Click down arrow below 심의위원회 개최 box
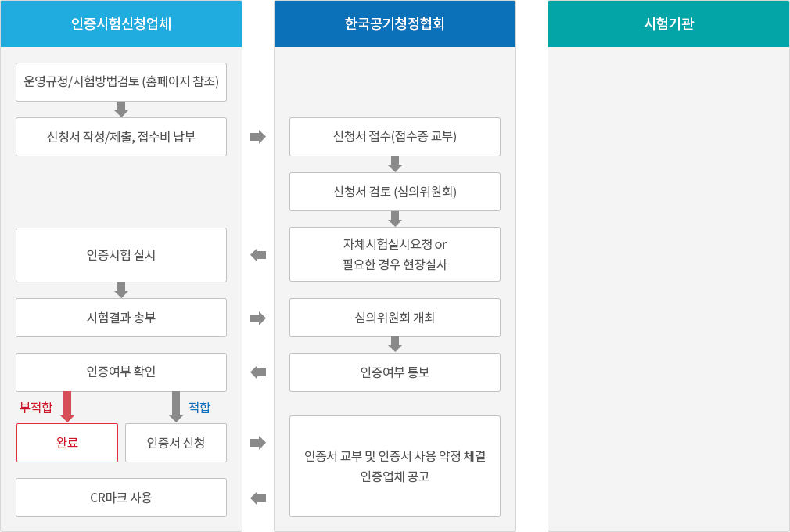Image resolution: width=790 pixels, height=532 pixels. 395,344
